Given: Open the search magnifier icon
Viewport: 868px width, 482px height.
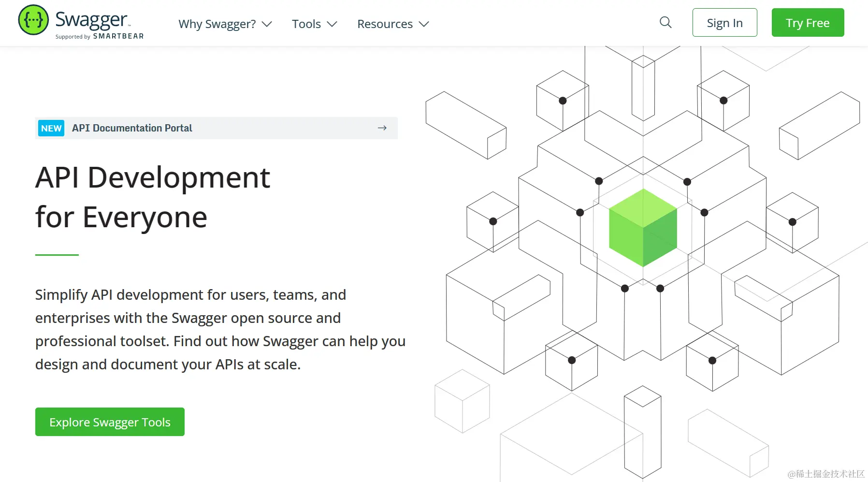Looking at the screenshot, I should click(665, 22).
